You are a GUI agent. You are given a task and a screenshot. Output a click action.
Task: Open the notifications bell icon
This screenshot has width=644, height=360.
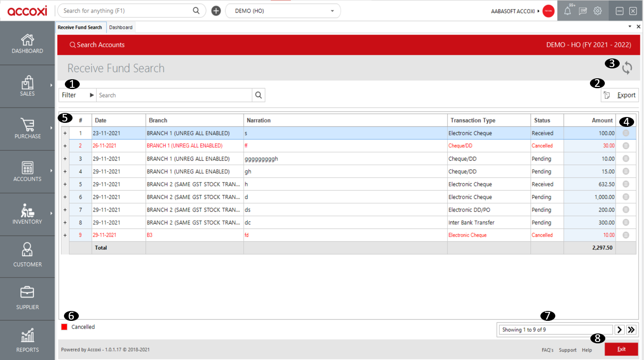click(x=567, y=11)
